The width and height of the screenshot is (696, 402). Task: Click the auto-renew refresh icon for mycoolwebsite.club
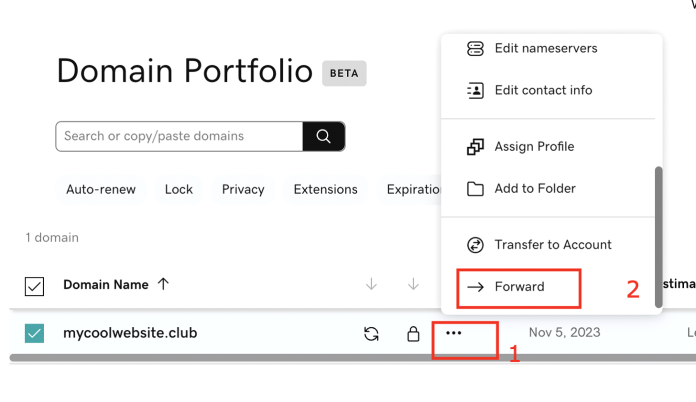[371, 334]
